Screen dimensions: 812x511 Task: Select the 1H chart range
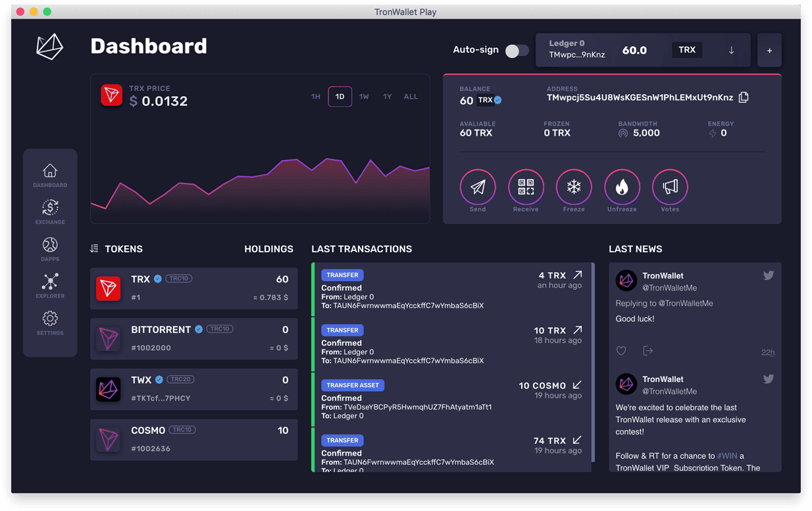click(x=316, y=97)
